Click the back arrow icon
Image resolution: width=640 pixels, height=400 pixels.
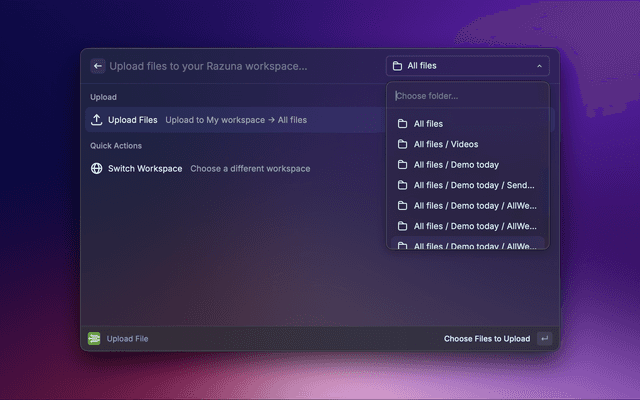click(x=98, y=66)
